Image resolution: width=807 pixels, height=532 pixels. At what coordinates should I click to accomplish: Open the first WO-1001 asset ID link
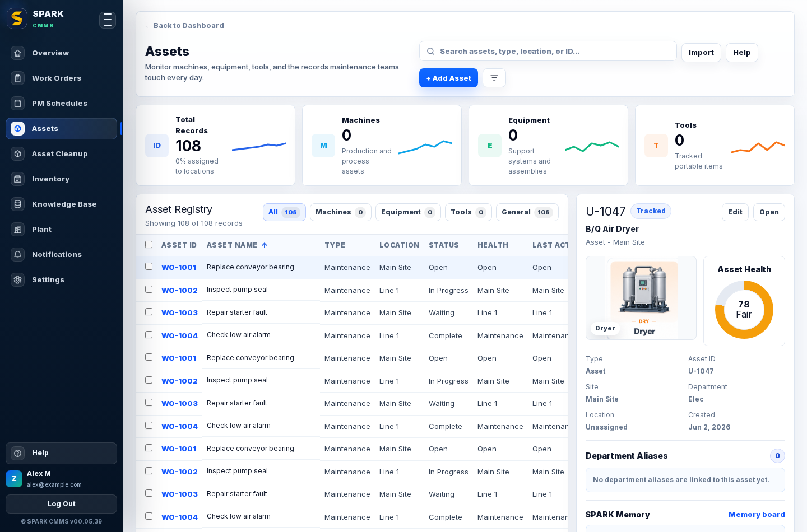tap(179, 268)
